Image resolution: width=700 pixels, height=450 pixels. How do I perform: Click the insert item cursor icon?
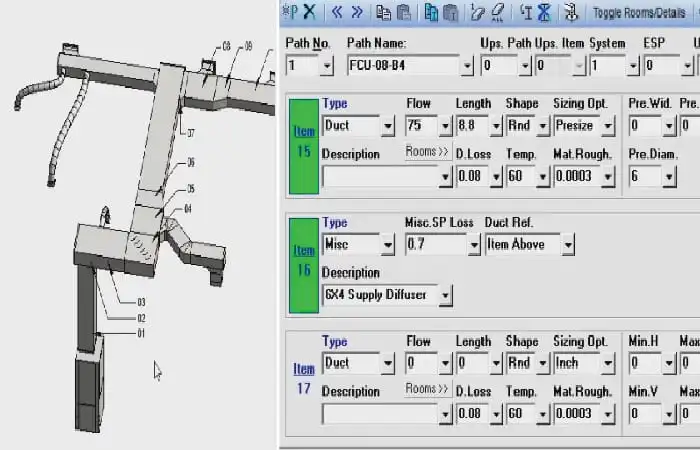point(526,12)
